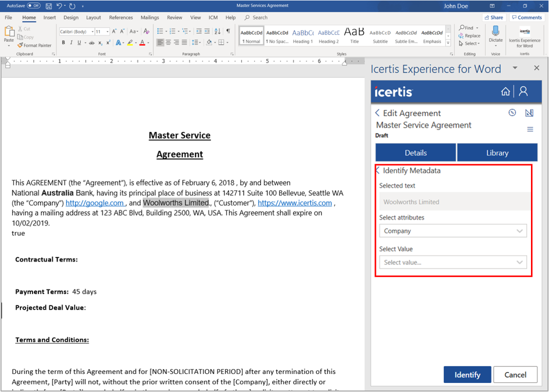
Task: Click the Save icon in title bar
Action: pyautogui.click(x=48, y=6)
